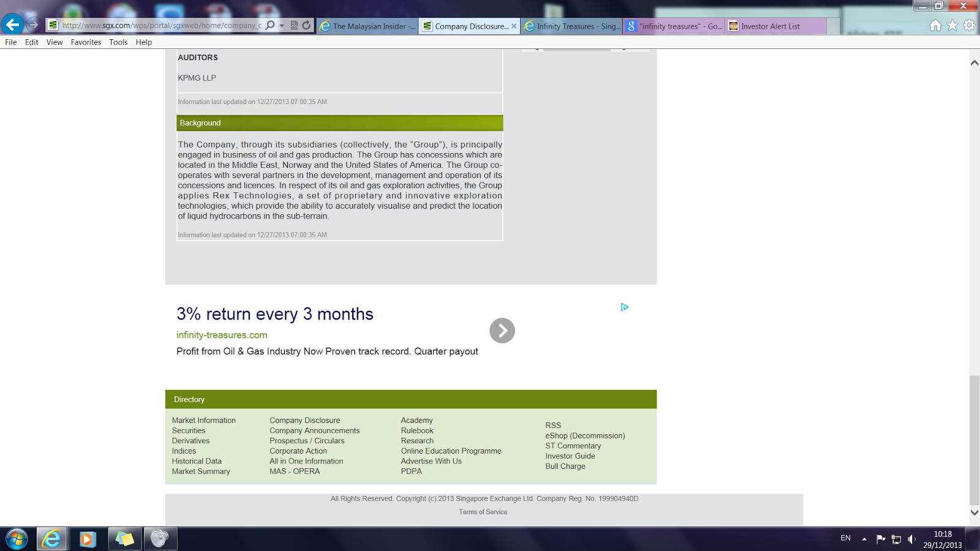Select the Company Disclosure tab

[x=469, y=26]
